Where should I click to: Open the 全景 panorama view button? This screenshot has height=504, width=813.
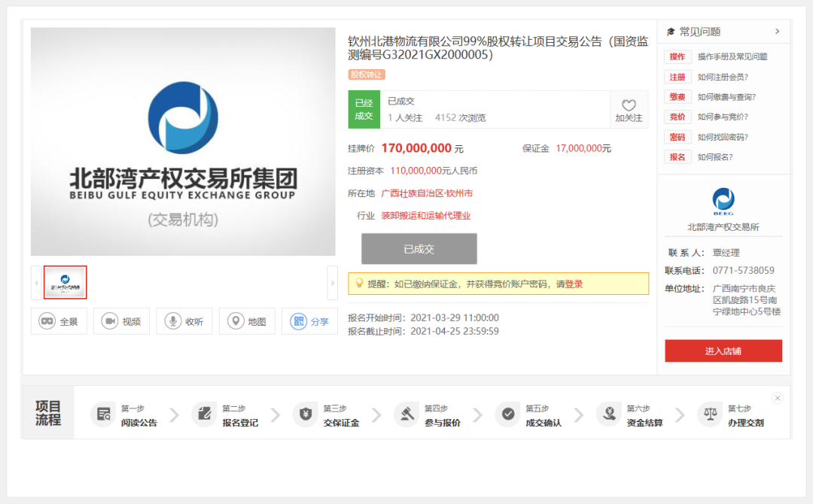[59, 322]
